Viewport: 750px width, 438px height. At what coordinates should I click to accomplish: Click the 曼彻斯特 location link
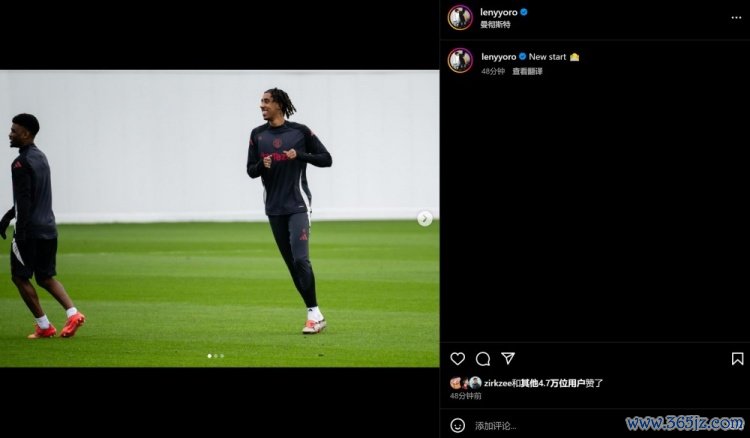[x=495, y=24]
